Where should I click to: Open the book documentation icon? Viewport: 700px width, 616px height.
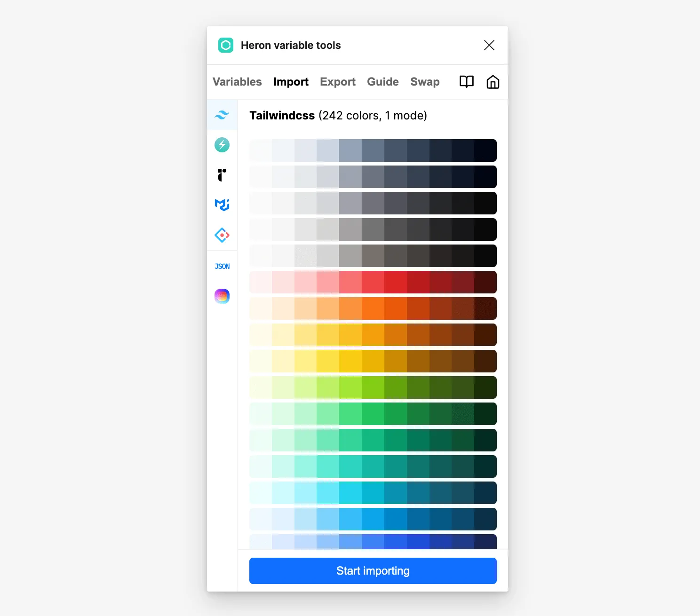pos(466,82)
